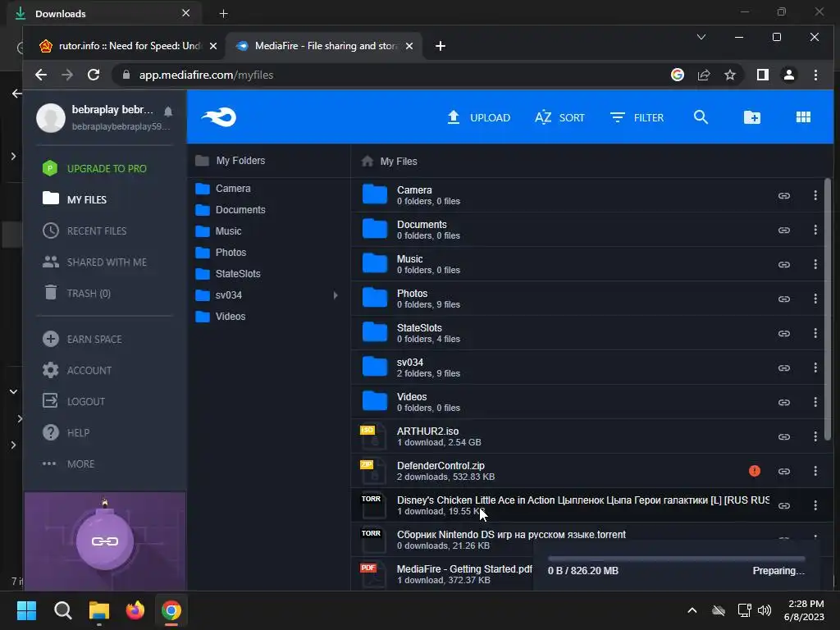Screen dimensions: 840x630
Task: Click the MediaFire flame logo
Action: [218, 116]
